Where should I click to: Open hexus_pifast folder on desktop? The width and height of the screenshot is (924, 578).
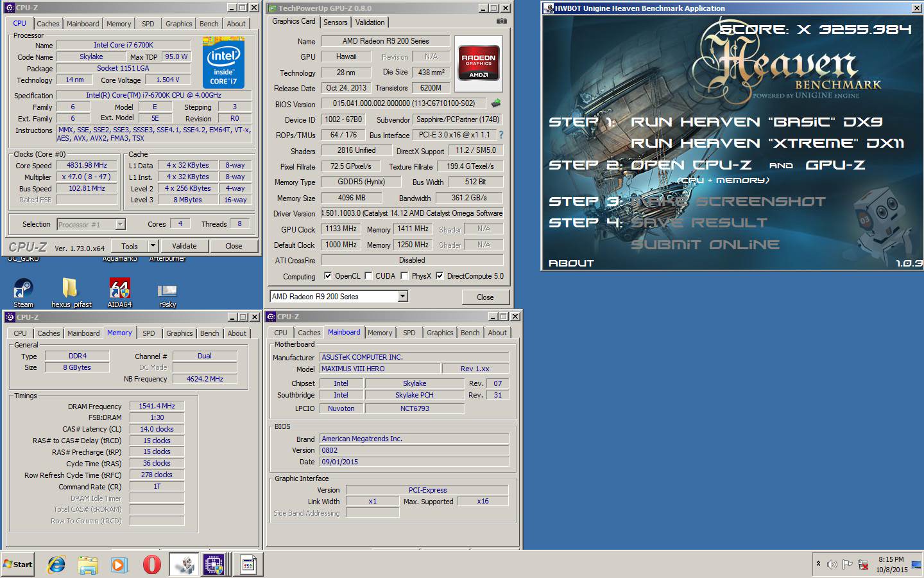pyautogui.click(x=71, y=293)
